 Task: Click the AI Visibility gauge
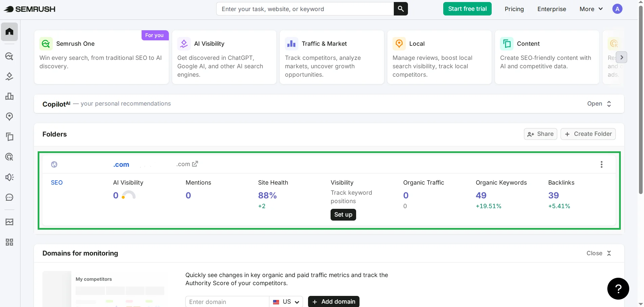pyautogui.click(x=128, y=195)
